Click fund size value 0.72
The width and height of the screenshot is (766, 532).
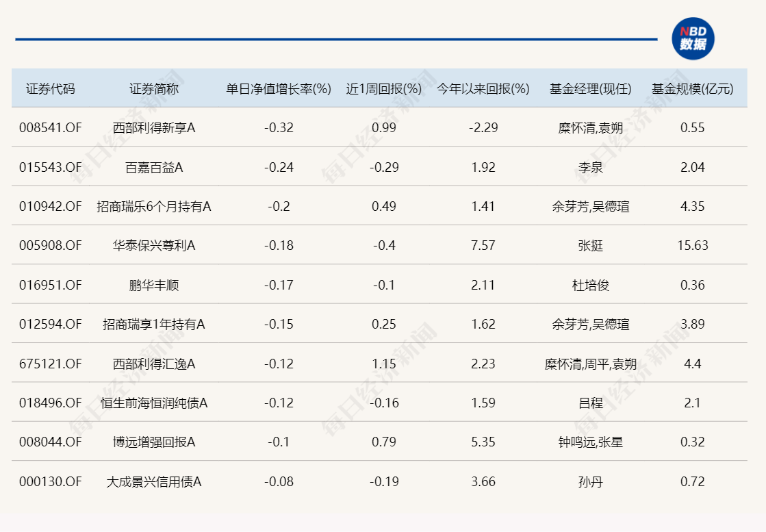[693, 482]
